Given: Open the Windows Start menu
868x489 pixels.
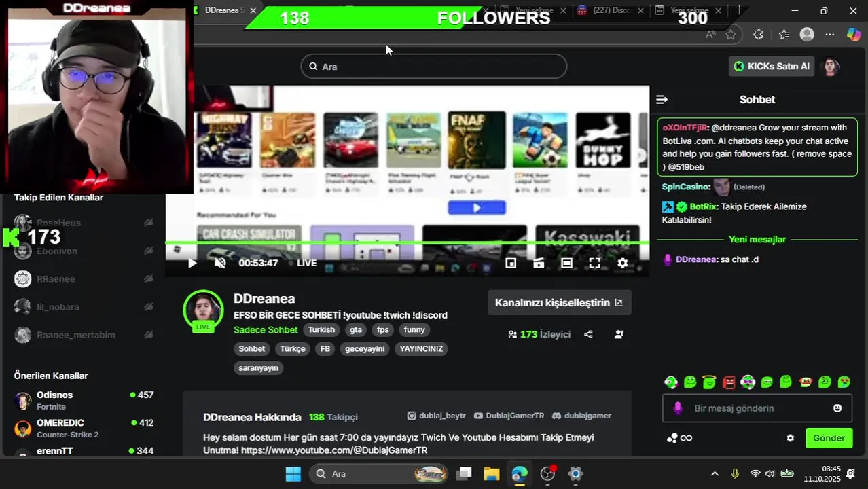Looking at the screenshot, I should (x=293, y=474).
